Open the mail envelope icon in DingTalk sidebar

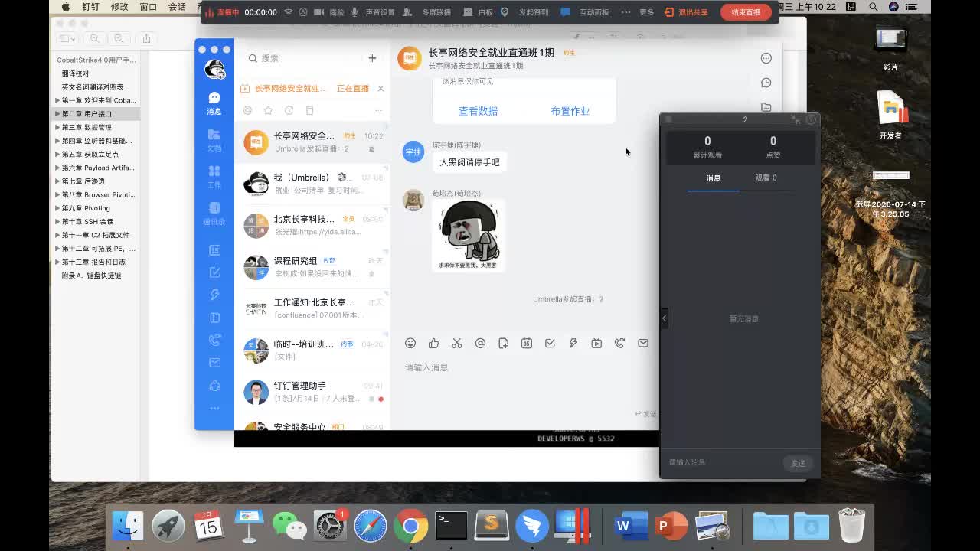[x=214, y=363]
